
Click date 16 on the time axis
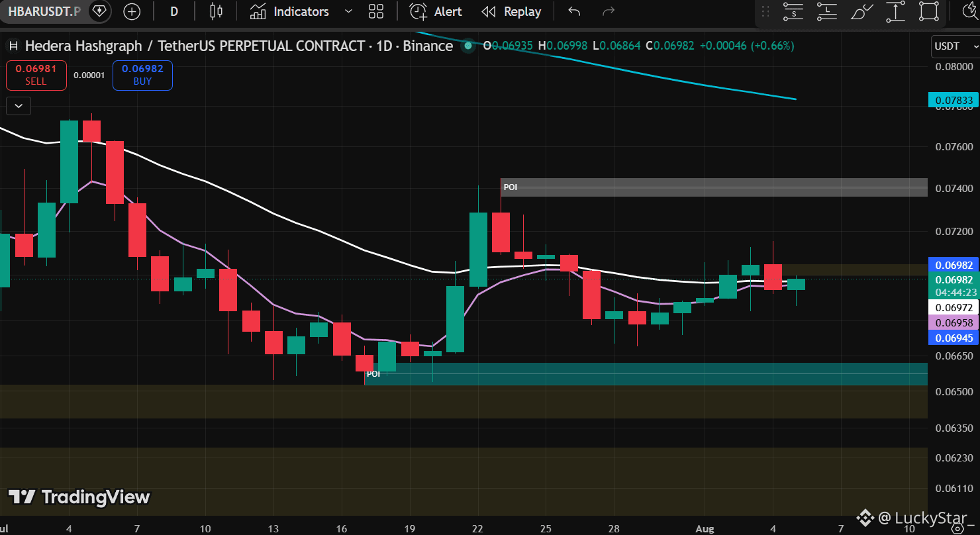[342, 529]
